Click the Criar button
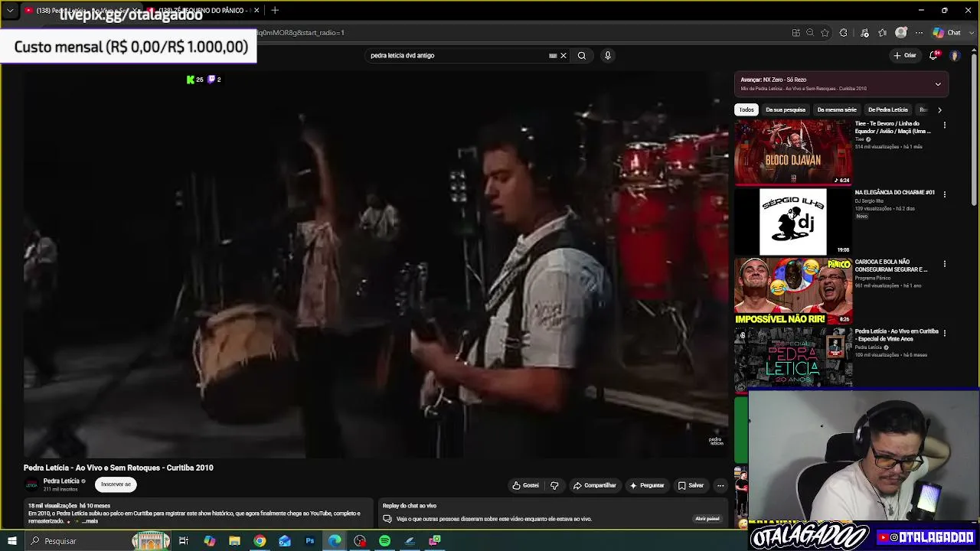 [x=905, y=55]
